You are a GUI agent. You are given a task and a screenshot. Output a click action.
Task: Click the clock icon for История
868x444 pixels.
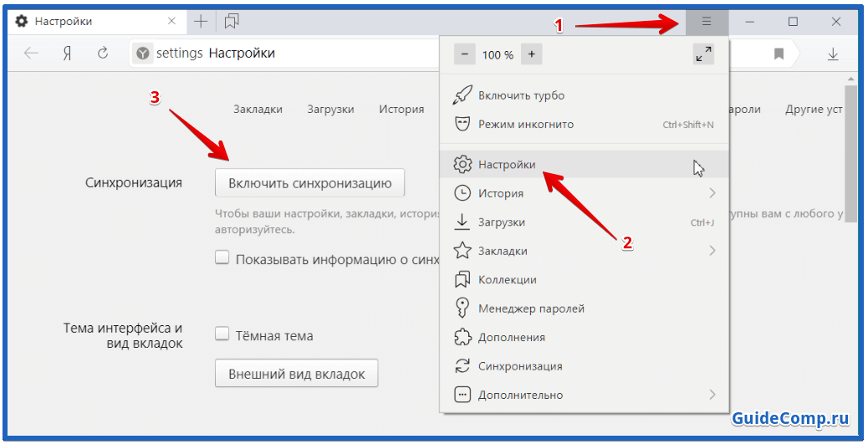coord(462,193)
